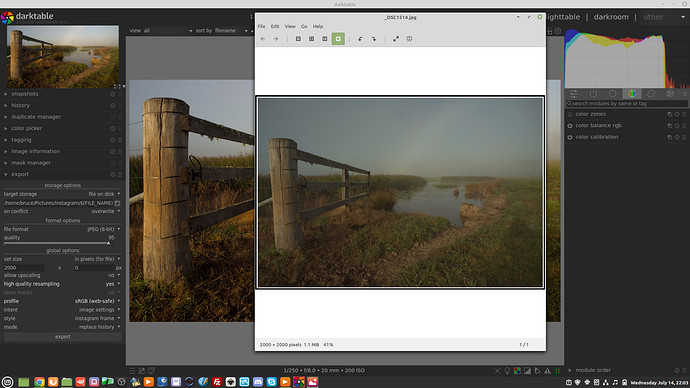Go to the previous image in viewer toolbar

263,39
